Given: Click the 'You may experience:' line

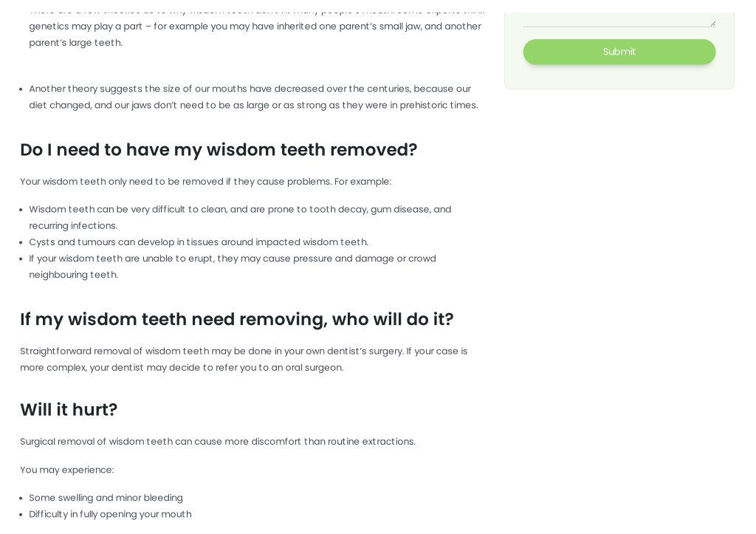Looking at the screenshot, I should pyautogui.click(x=67, y=470).
